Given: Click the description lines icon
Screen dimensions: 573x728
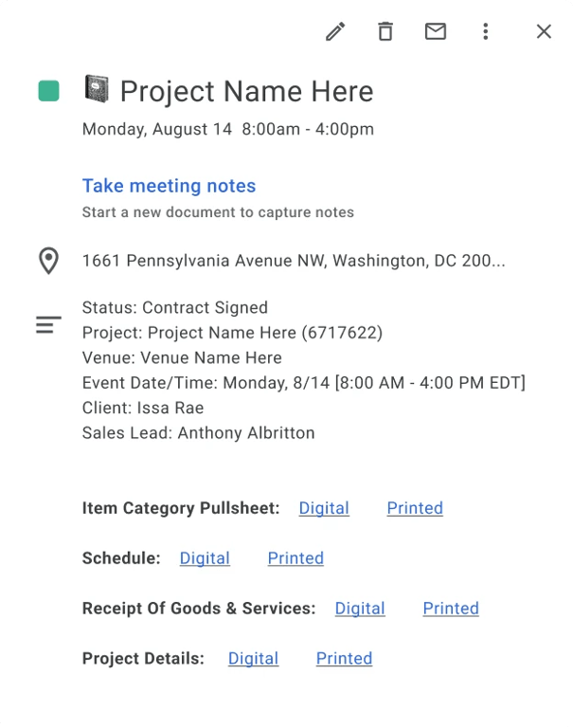Looking at the screenshot, I should pos(48,325).
